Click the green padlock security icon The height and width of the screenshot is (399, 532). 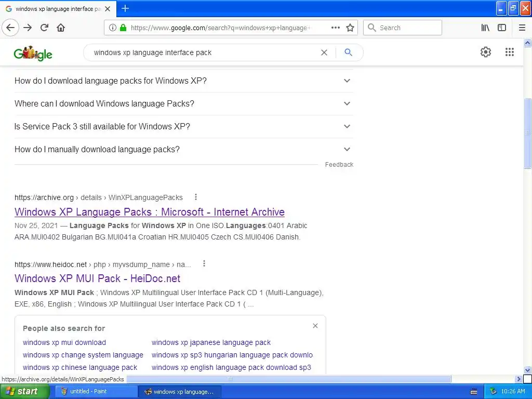tap(123, 28)
